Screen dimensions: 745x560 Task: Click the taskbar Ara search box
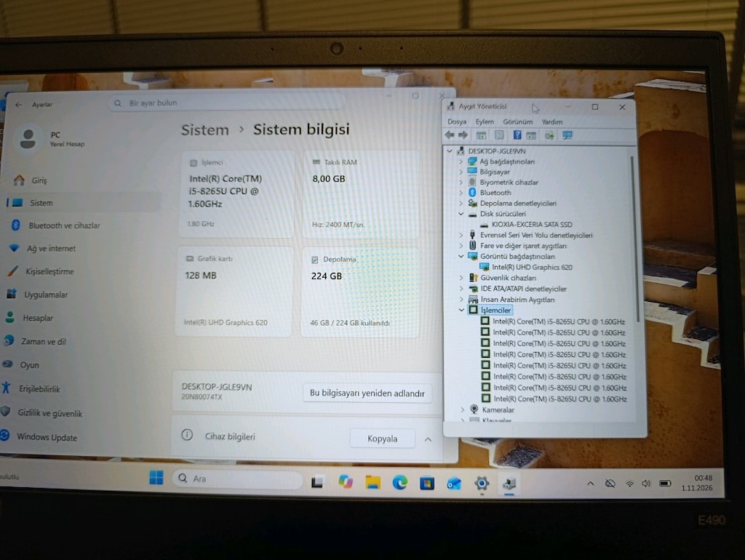point(238,479)
